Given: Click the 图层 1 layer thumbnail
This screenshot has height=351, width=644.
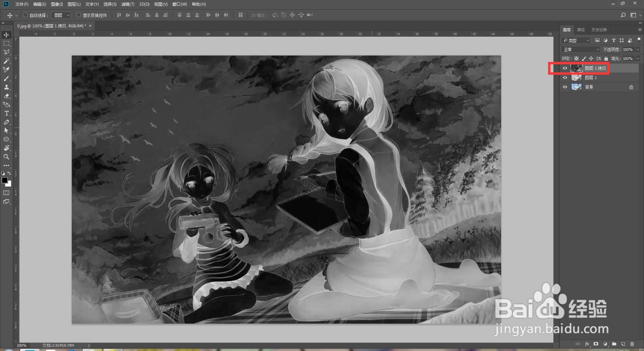Looking at the screenshot, I should point(576,78).
